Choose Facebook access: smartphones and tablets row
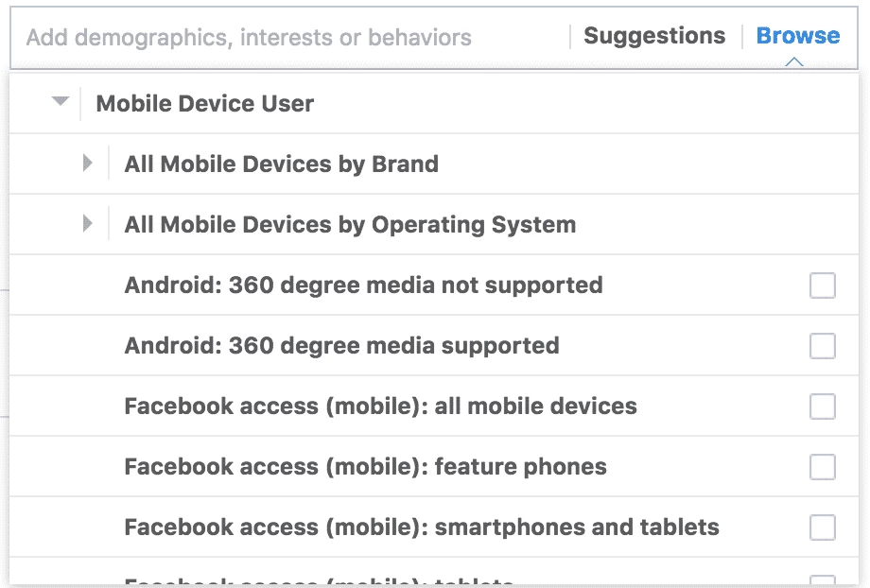The image size is (870, 588). click(x=434, y=527)
